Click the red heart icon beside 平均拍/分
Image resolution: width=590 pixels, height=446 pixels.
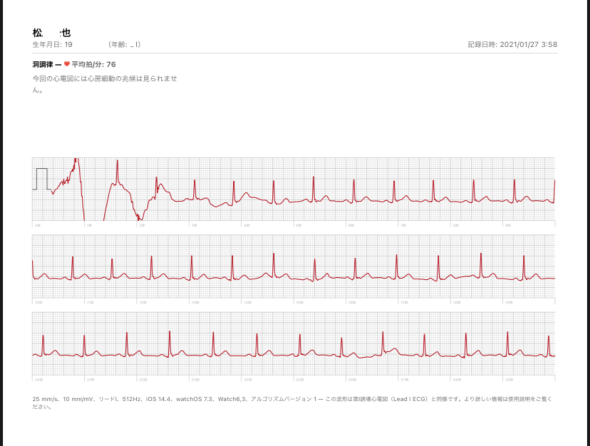[67, 64]
